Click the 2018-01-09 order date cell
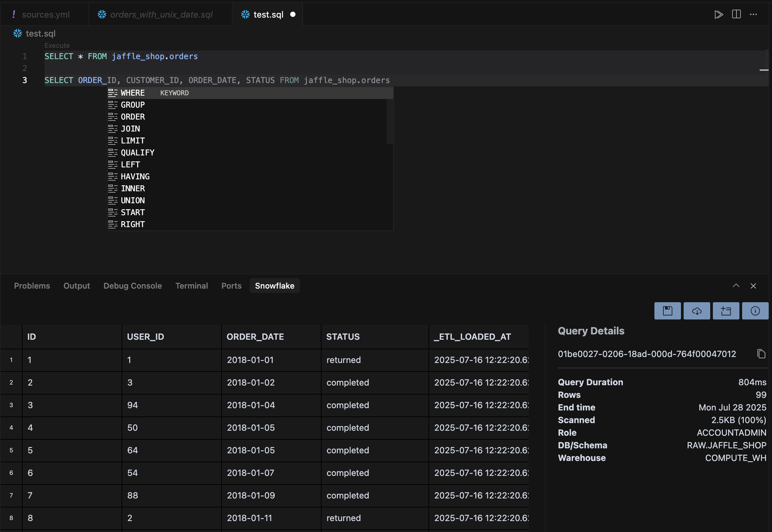This screenshot has width=772, height=532. pyautogui.click(x=271, y=496)
